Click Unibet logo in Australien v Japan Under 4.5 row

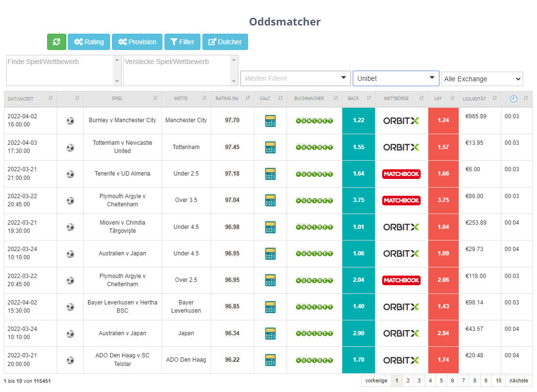point(314,253)
